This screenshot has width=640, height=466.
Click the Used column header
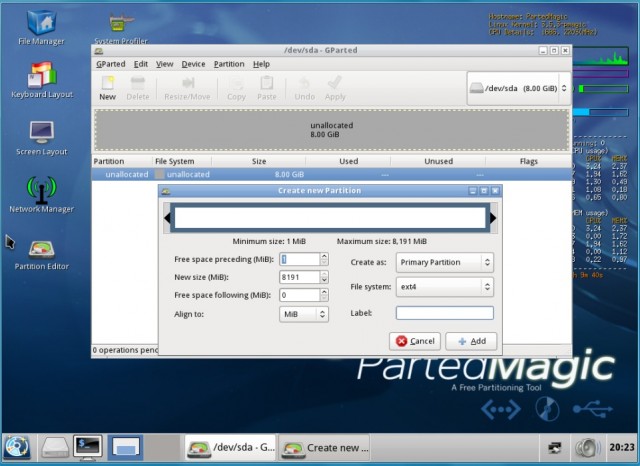tap(348, 161)
